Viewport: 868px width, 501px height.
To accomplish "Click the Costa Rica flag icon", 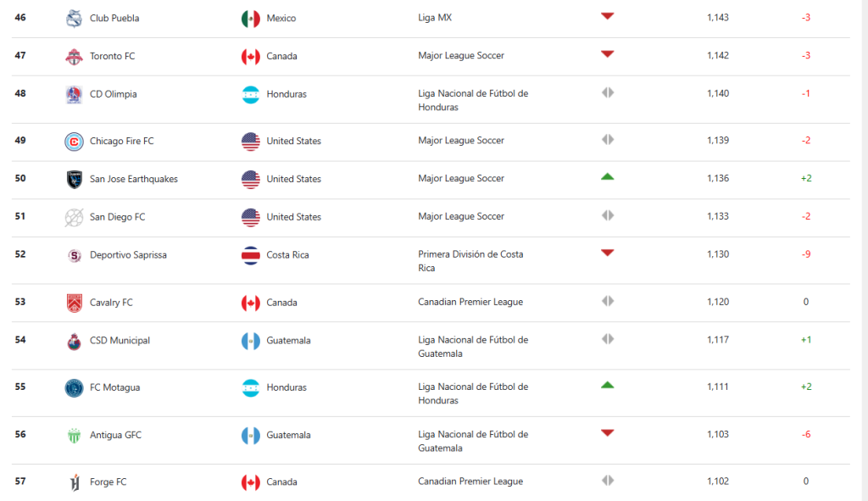I will pyautogui.click(x=251, y=255).
